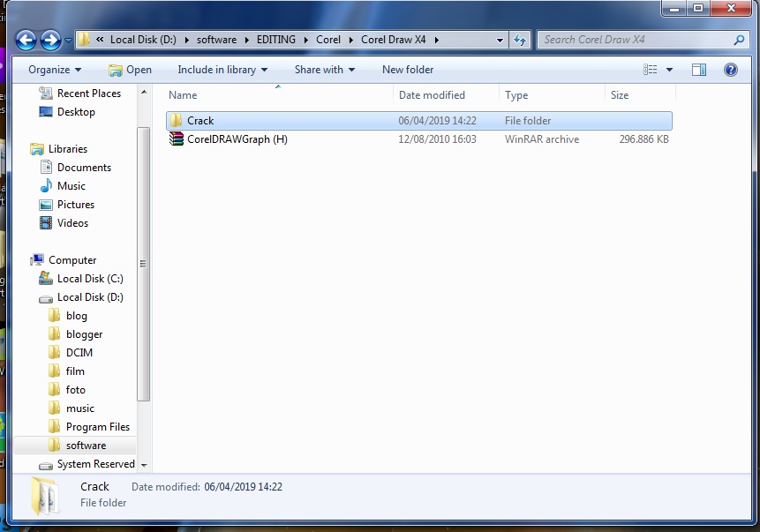Image resolution: width=760 pixels, height=532 pixels.
Task: Sort by Date modified column header
Action: tap(446, 95)
